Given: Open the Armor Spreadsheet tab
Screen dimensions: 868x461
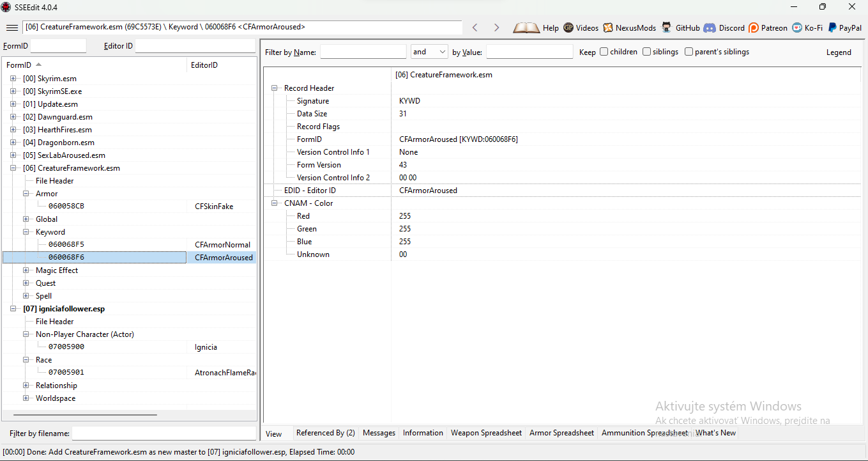Looking at the screenshot, I should 561,433.
